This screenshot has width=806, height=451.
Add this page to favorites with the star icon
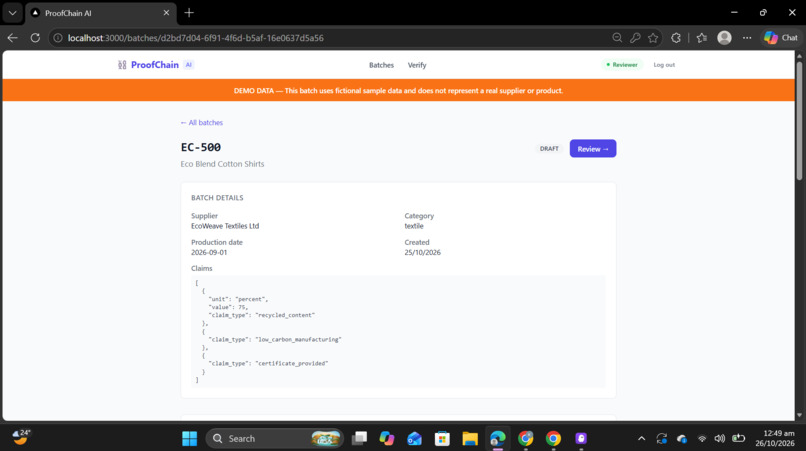pos(653,38)
